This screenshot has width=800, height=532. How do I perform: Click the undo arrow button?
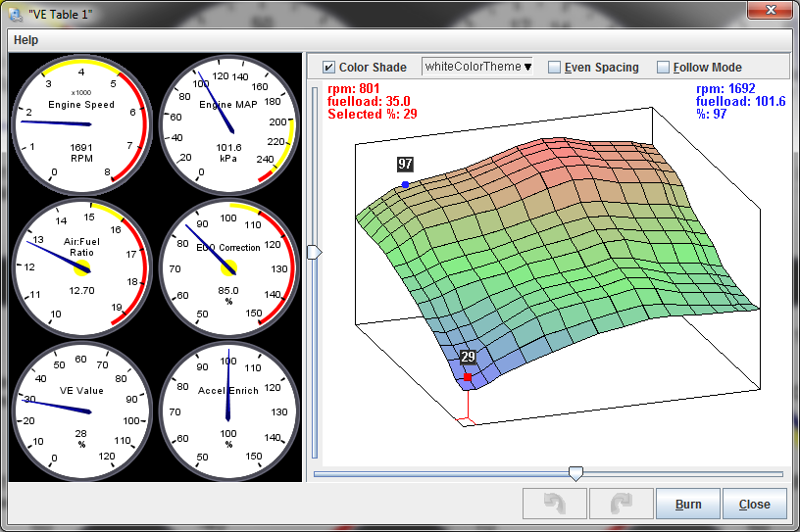[x=555, y=504]
